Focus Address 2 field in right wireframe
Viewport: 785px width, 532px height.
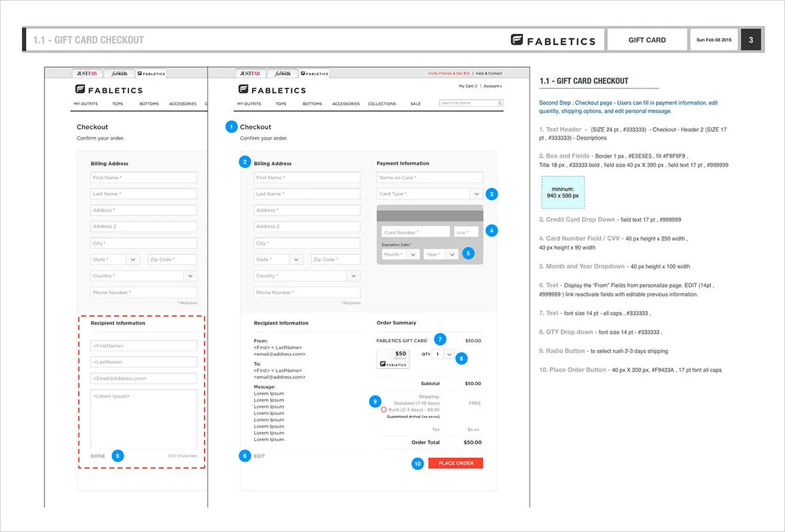click(x=307, y=226)
